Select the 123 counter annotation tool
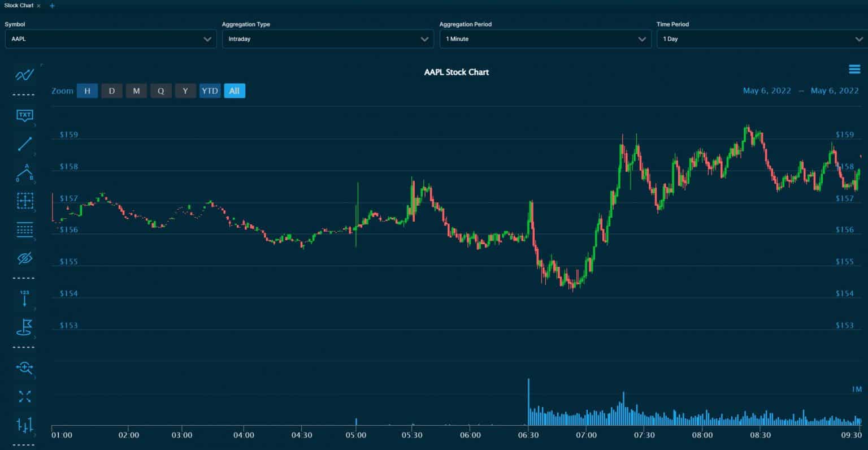 tap(25, 298)
